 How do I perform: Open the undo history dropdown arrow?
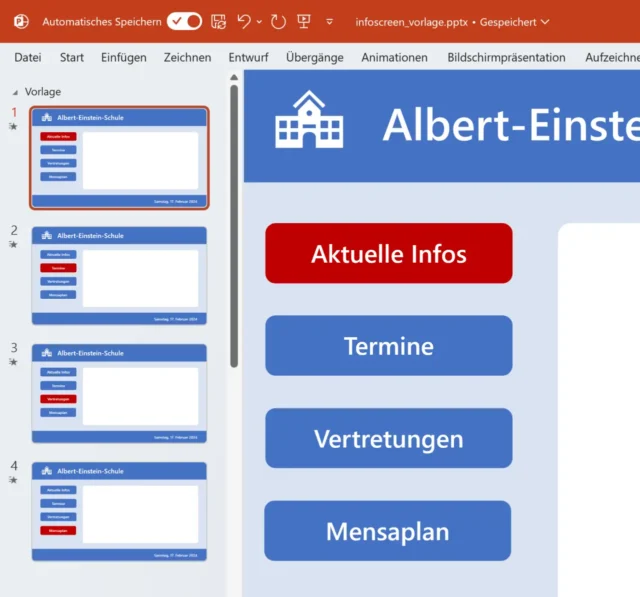260,21
